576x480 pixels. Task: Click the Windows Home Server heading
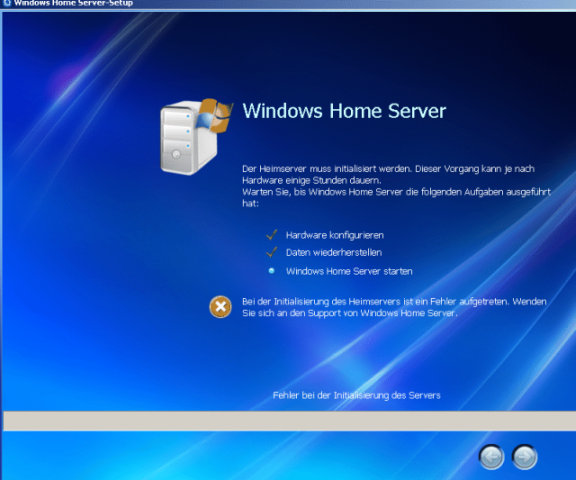point(344,111)
